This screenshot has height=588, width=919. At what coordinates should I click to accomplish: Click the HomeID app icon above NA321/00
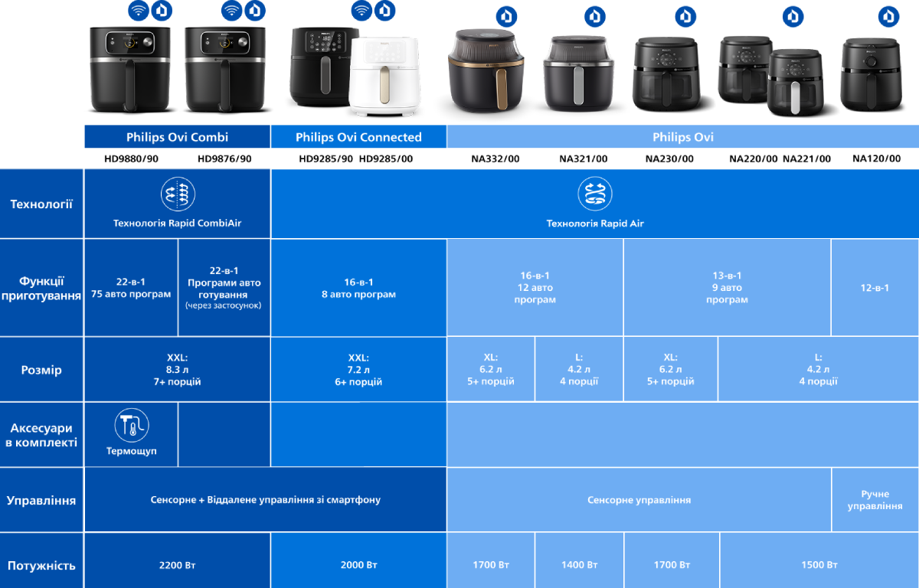[595, 17]
